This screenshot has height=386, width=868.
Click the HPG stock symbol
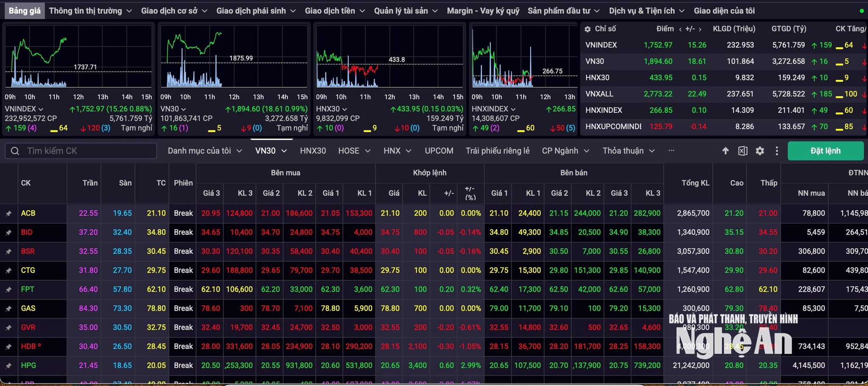[x=28, y=365]
